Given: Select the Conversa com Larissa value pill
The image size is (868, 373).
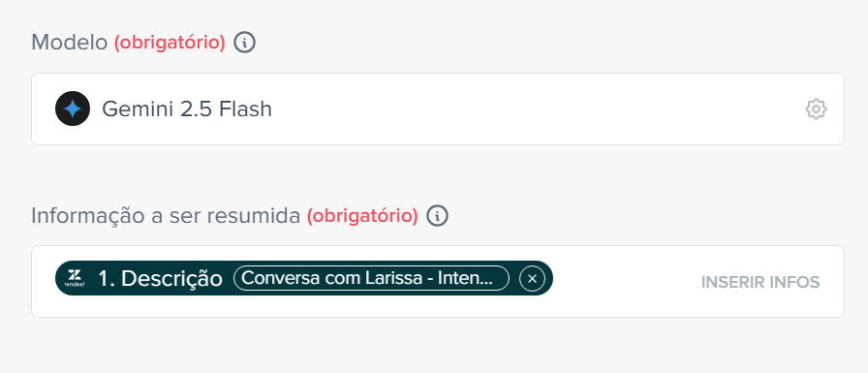Looking at the screenshot, I should [371, 278].
